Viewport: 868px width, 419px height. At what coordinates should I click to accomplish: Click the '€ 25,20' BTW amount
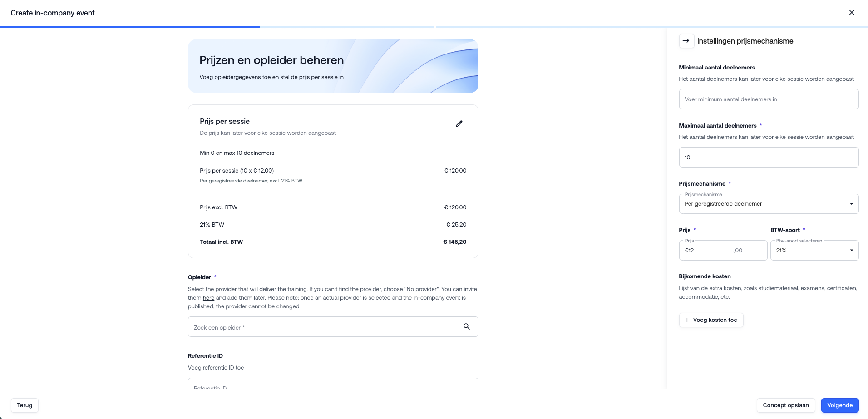(456, 225)
